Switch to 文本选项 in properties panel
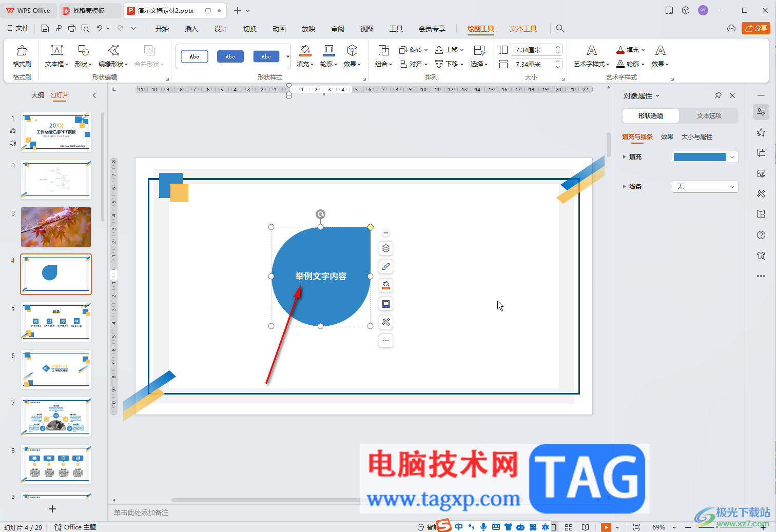The height and width of the screenshot is (532, 776). click(x=709, y=116)
